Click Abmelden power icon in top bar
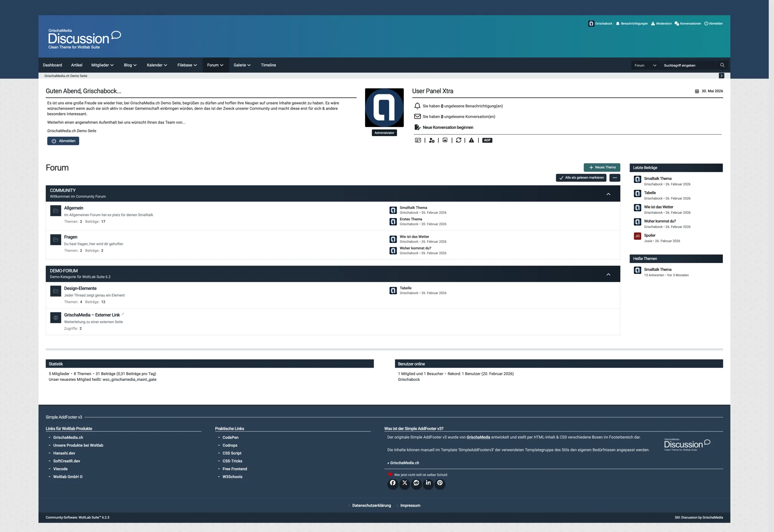Viewport: 774px width, 532px height. click(706, 23)
